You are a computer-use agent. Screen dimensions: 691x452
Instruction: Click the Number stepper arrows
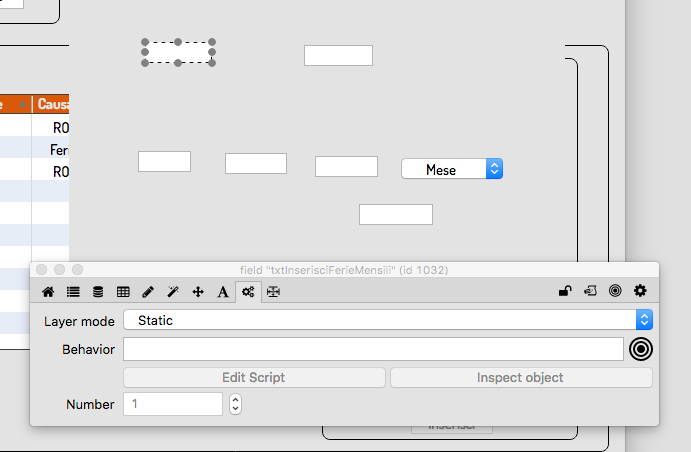tap(235, 404)
